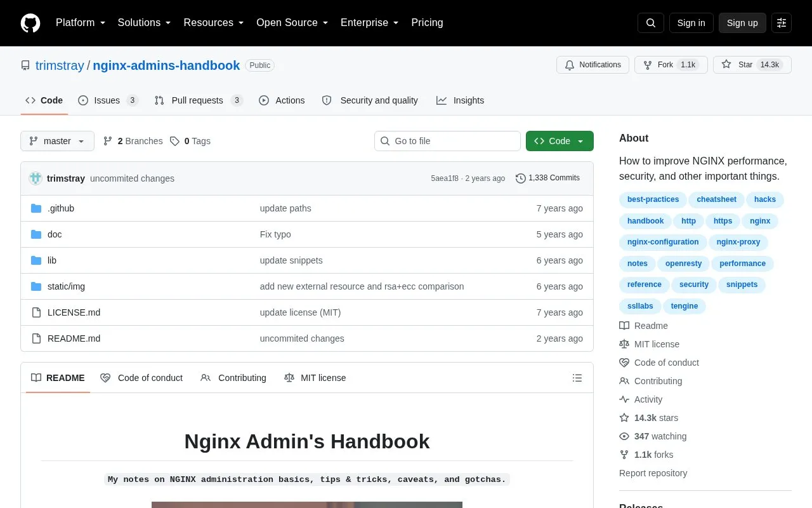Click the doc folder icon
Viewport: 812px width, 508px height.
(x=36, y=234)
